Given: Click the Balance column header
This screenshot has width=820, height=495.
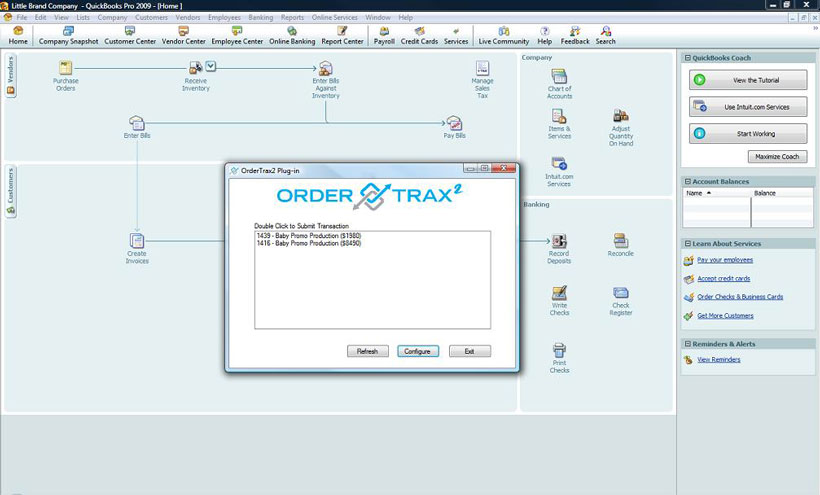Looking at the screenshot, I should coord(782,193).
